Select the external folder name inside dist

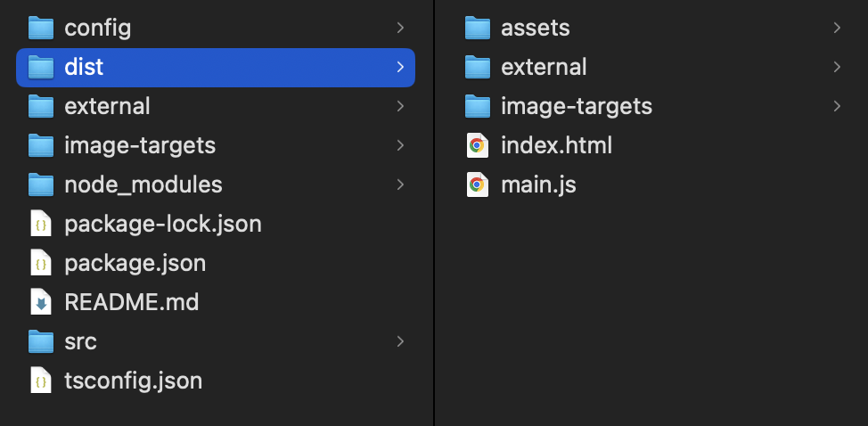544,67
